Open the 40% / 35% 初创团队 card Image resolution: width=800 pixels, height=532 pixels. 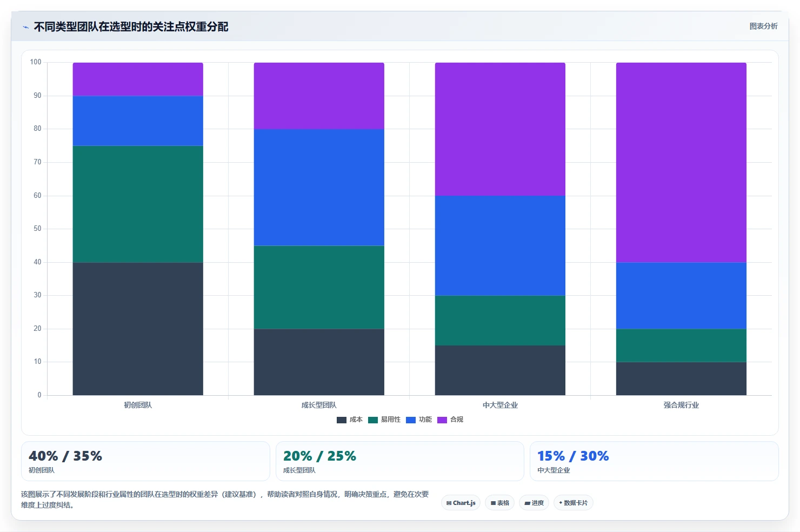(145, 461)
